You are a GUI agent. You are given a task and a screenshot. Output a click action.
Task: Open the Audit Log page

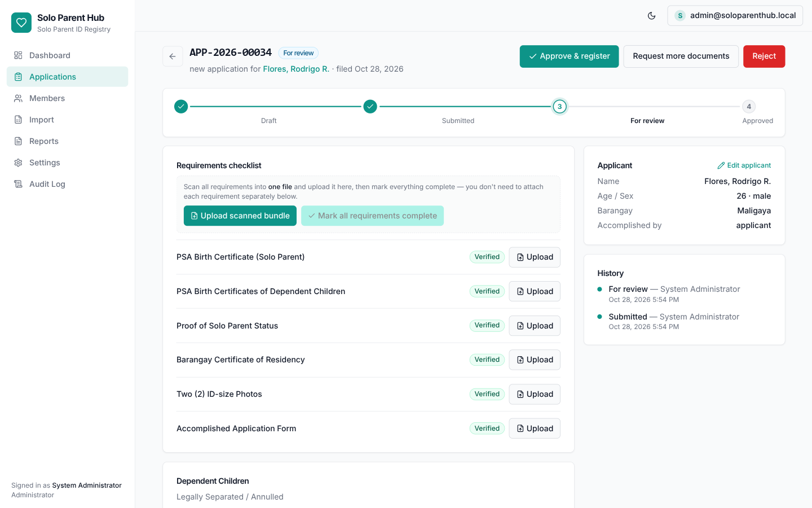67,184
